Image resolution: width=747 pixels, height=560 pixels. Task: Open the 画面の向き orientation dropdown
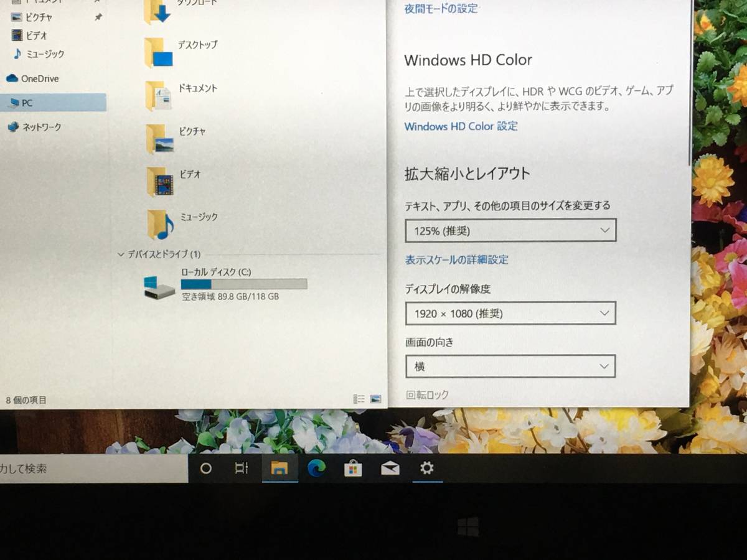coord(510,366)
